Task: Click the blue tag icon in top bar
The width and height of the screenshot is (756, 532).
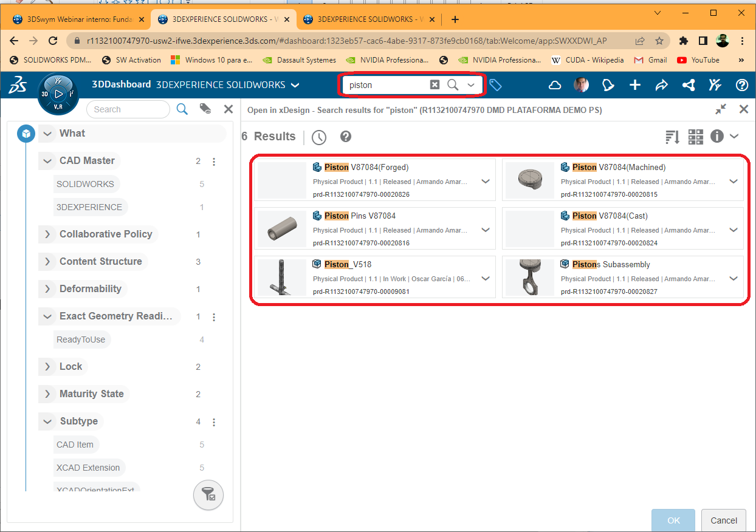Action: (x=496, y=86)
